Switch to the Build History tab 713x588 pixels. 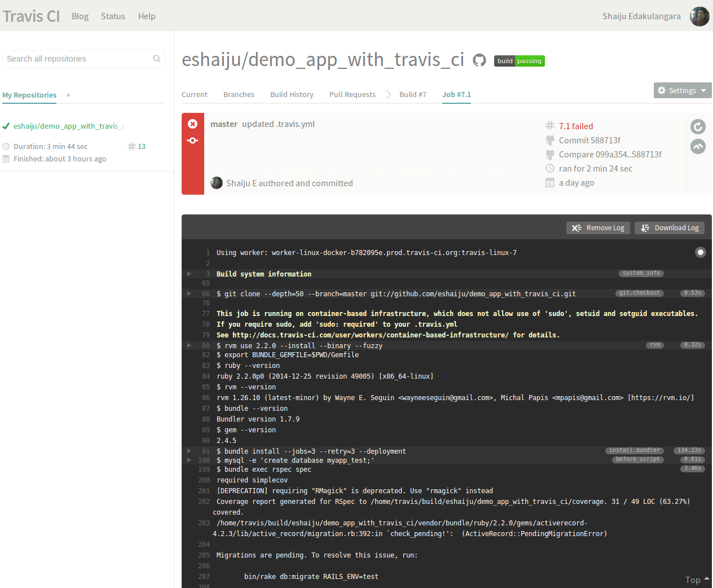(x=292, y=95)
